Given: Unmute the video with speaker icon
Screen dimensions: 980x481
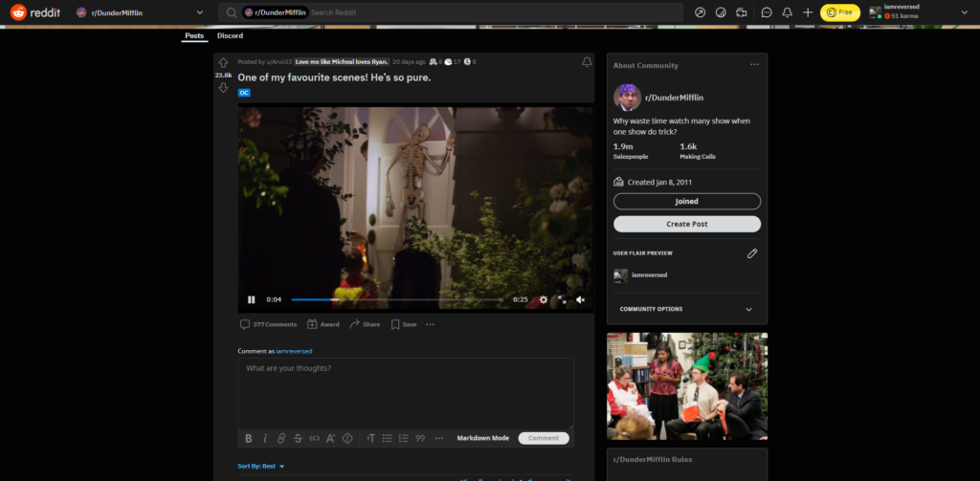Looking at the screenshot, I should [x=580, y=299].
